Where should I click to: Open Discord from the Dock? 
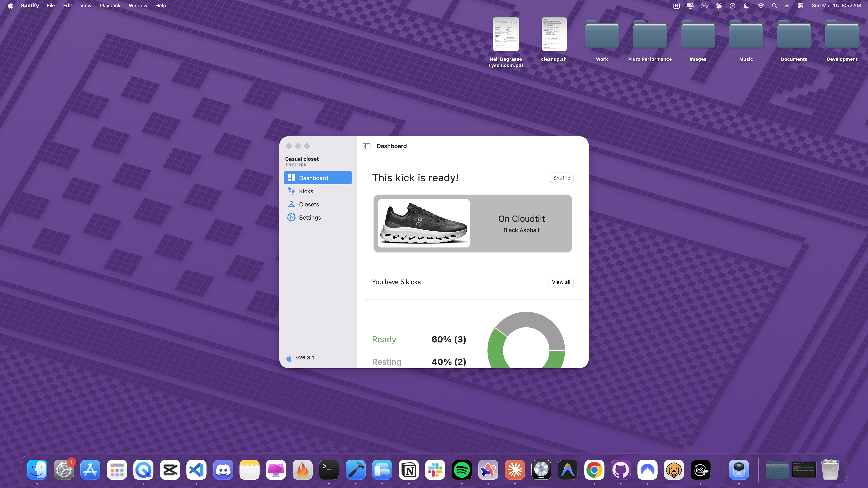click(x=223, y=470)
